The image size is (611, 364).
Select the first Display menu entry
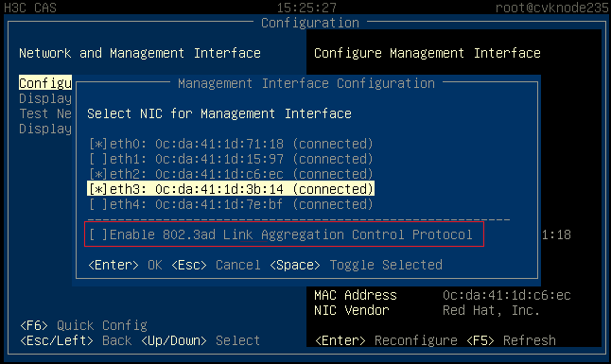click(45, 98)
